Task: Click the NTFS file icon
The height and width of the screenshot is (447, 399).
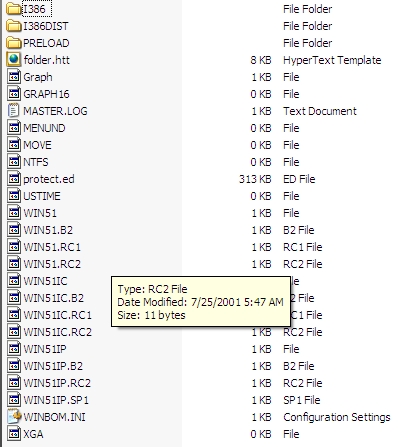Action: point(14,162)
